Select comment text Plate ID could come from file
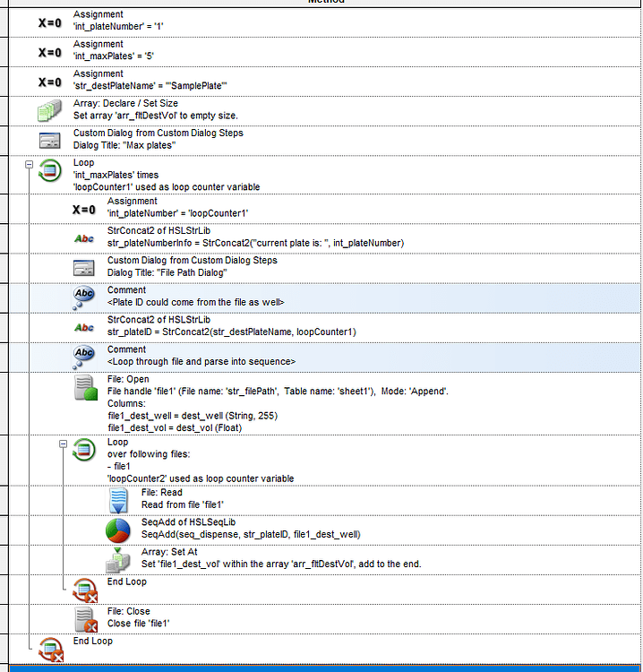The width and height of the screenshot is (643, 672). pos(196,302)
